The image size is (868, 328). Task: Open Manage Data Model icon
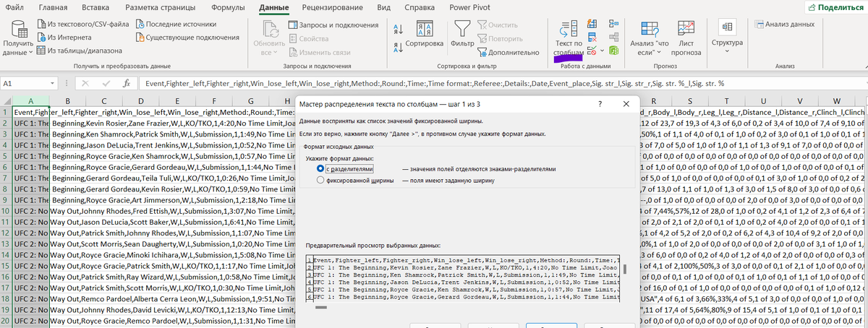[613, 51]
